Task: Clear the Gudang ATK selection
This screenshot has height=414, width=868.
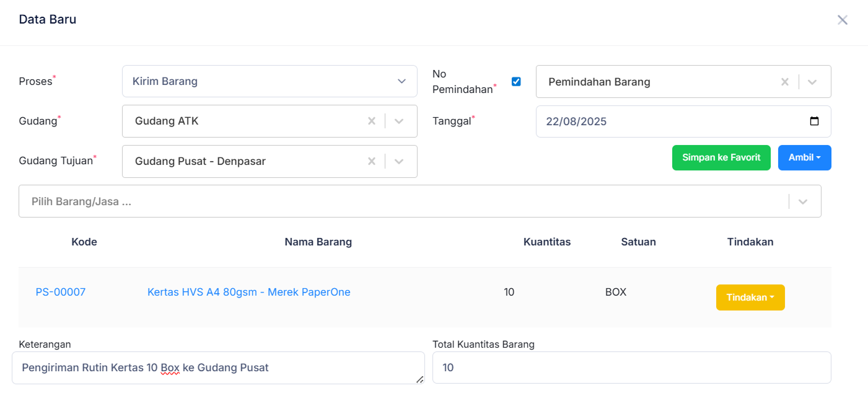Action: tap(372, 121)
